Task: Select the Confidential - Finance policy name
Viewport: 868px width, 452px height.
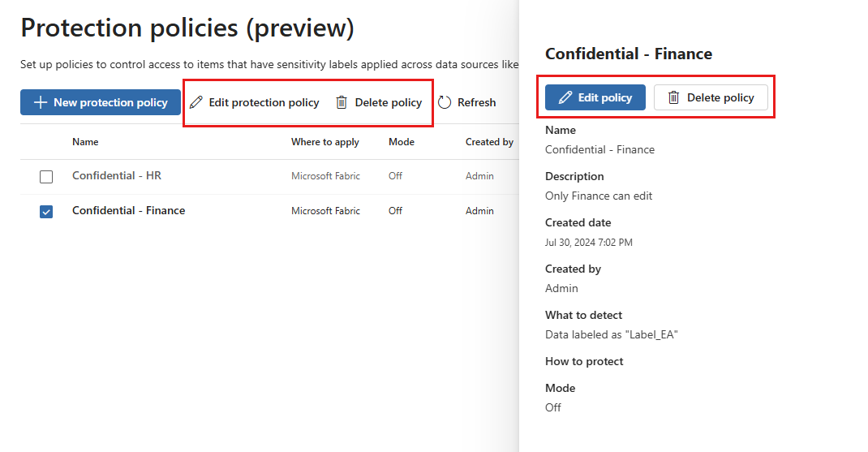Action: [x=128, y=210]
